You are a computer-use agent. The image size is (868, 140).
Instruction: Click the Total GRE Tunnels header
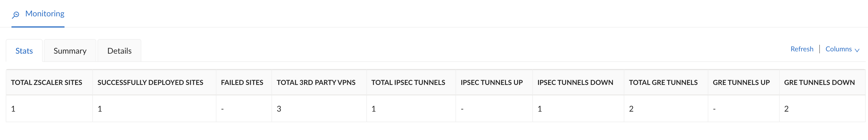[x=663, y=83]
